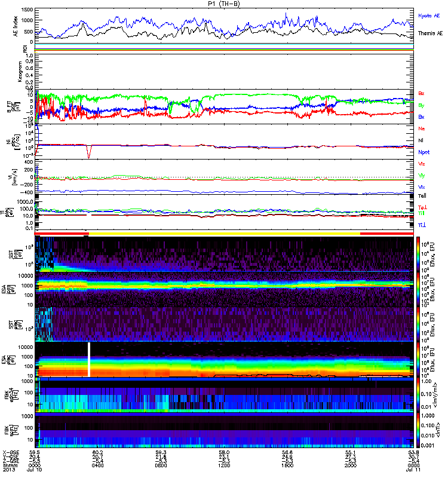Click the "Keogram" y-axis title

pos(20,72)
